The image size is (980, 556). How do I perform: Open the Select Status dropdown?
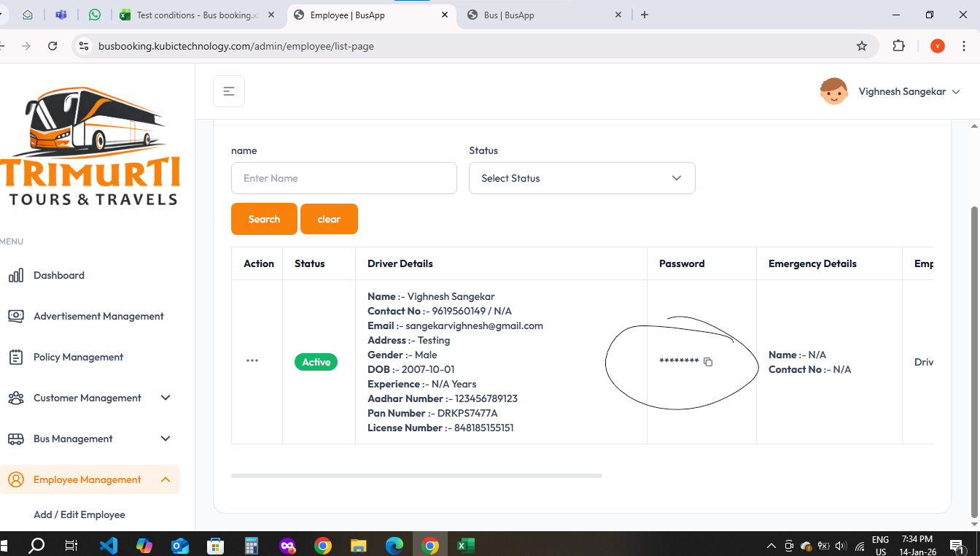582,178
